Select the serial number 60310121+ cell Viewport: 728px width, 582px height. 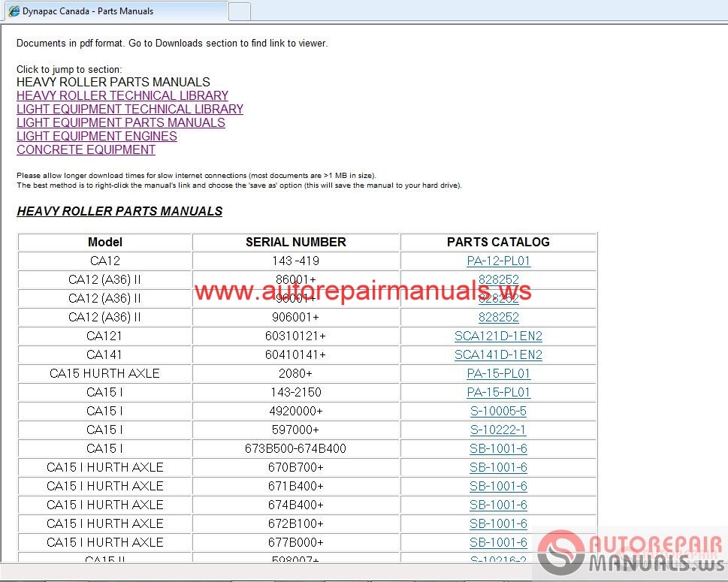pyautogui.click(x=296, y=336)
